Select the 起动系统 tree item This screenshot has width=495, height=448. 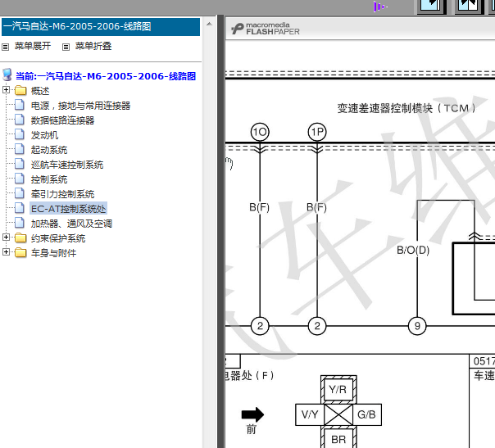point(49,150)
